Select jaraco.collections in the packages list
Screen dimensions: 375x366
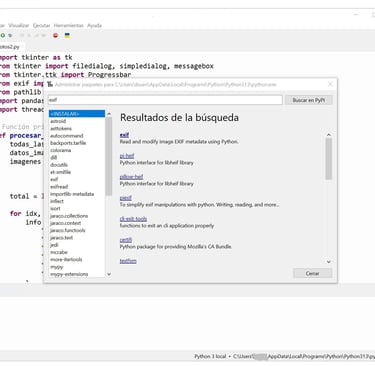(x=69, y=216)
